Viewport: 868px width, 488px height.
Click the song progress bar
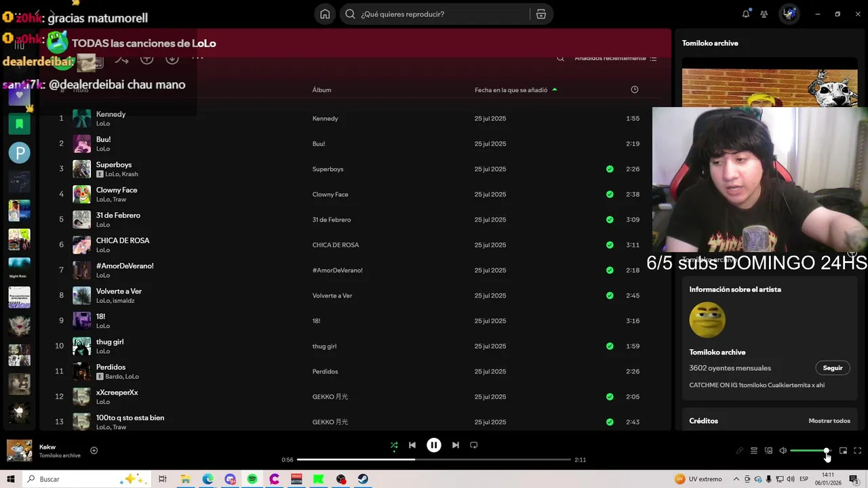(x=434, y=460)
